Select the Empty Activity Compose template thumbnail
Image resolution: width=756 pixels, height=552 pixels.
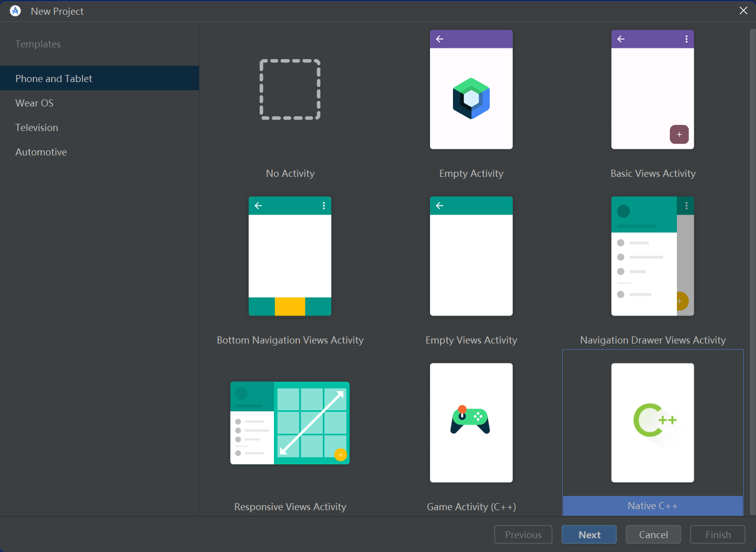(x=471, y=90)
